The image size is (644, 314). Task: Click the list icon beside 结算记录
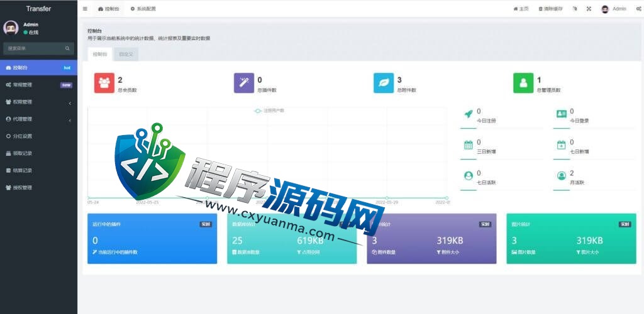[8, 171]
